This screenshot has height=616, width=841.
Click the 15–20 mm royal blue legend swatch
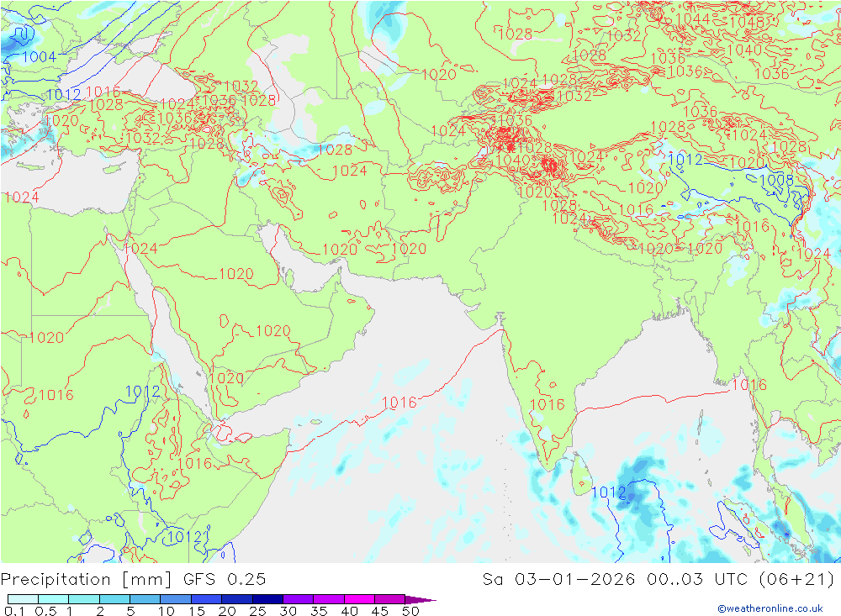[x=206, y=599]
